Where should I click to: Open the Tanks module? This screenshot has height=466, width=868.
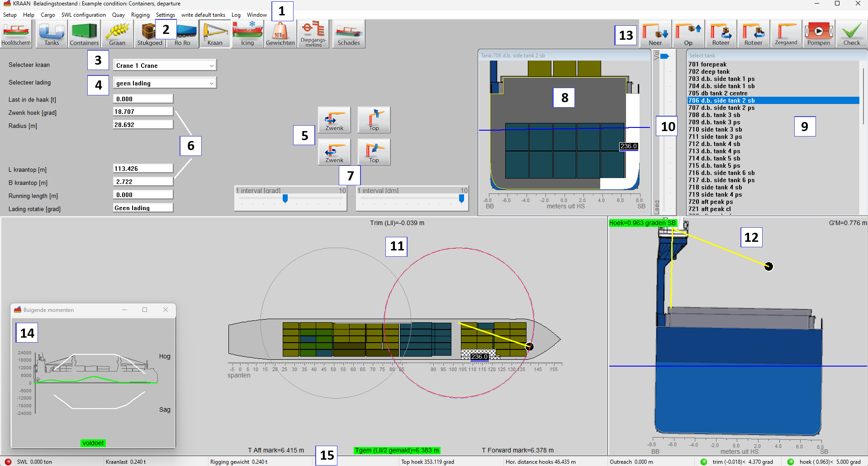click(x=51, y=34)
